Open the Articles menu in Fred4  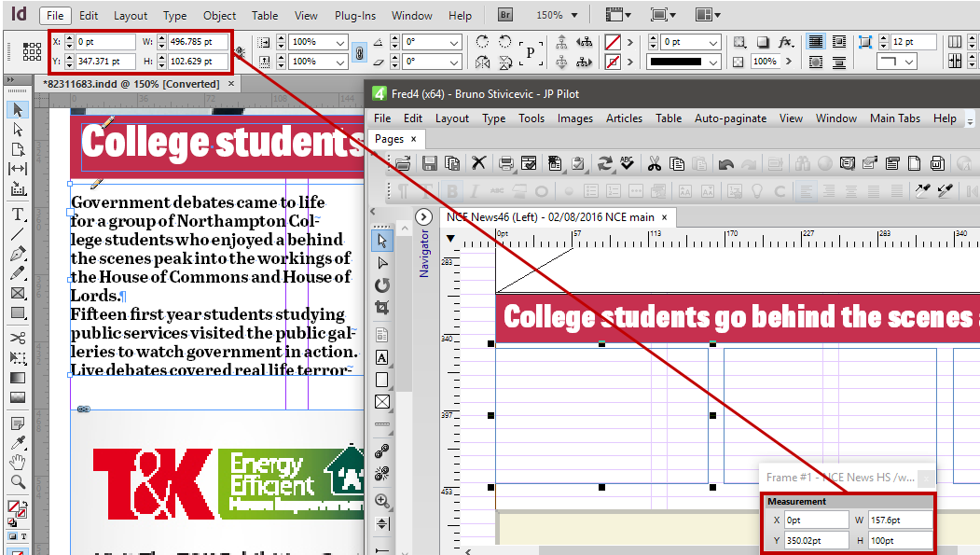[x=624, y=118]
